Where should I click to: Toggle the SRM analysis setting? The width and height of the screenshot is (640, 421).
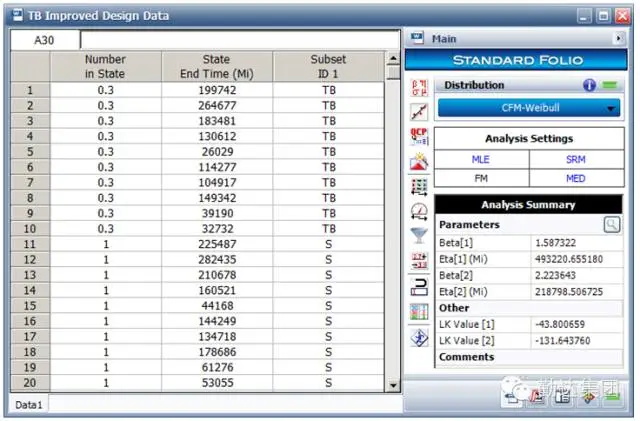click(575, 159)
